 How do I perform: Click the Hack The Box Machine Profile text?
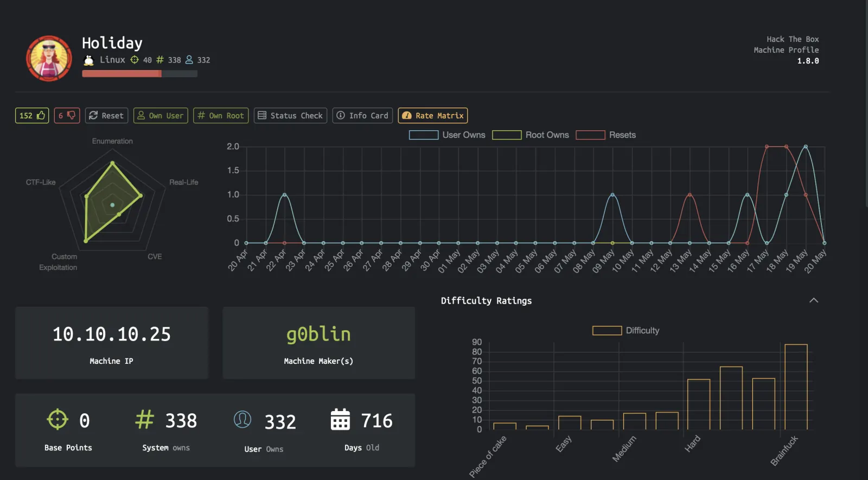786,45
